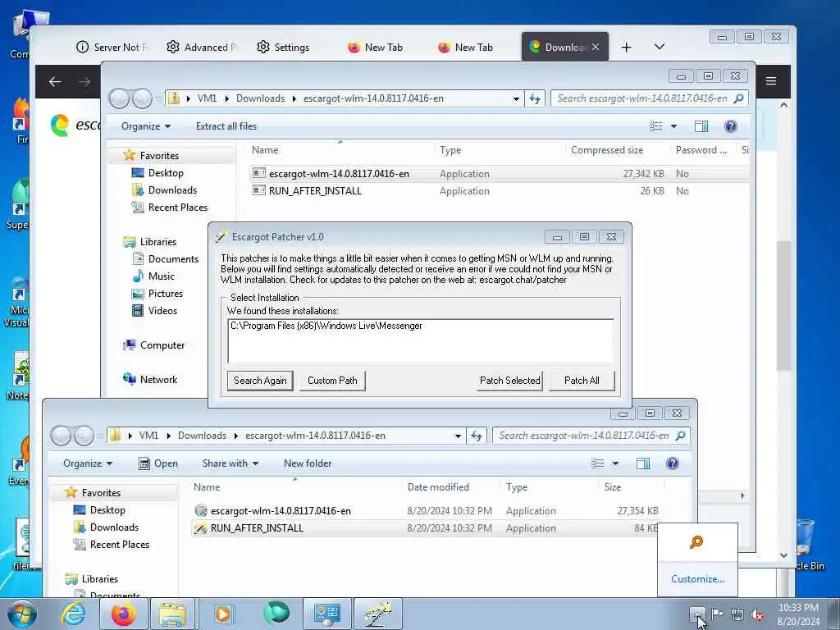This screenshot has width=840, height=630.
Task: Click the Custom Path button
Action: (332, 381)
